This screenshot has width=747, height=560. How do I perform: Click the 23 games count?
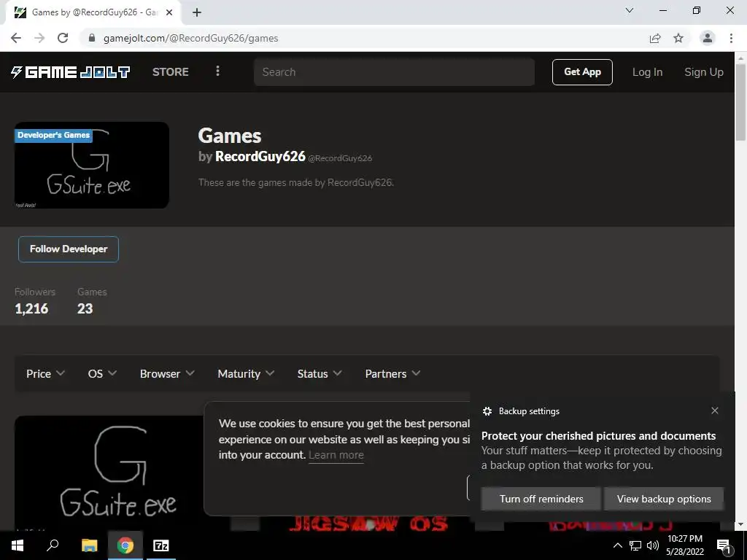click(85, 308)
